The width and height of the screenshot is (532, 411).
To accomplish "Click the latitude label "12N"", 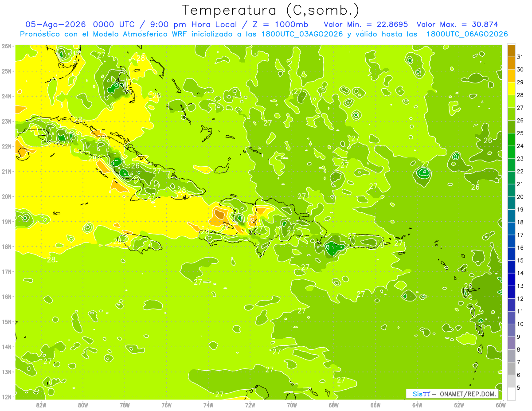I will click(7, 397).
